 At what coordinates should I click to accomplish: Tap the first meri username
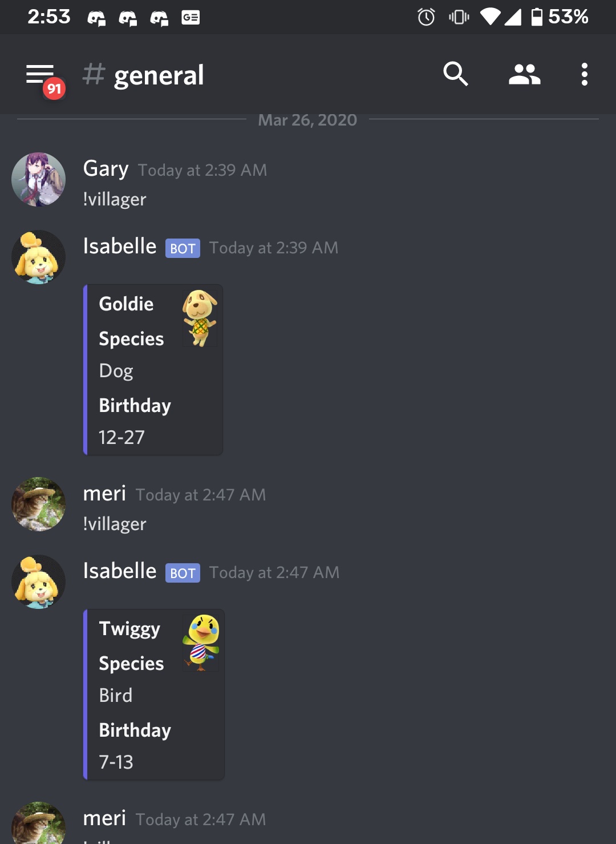(104, 494)
